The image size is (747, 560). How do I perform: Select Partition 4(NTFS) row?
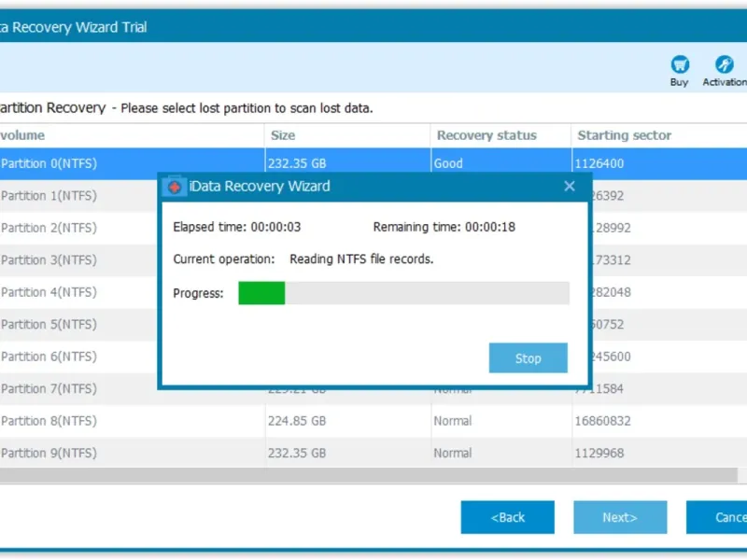pyautogui.click(x=78, y=292)
